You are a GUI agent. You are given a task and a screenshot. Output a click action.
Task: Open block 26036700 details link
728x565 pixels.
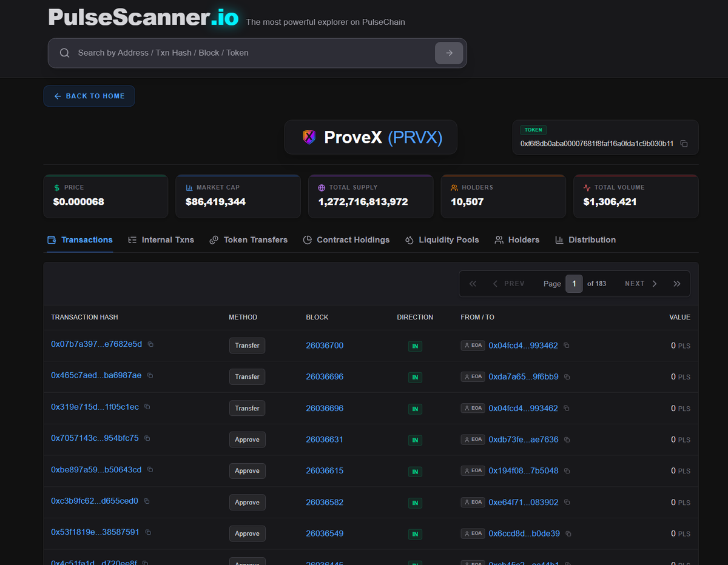[325, 345]
